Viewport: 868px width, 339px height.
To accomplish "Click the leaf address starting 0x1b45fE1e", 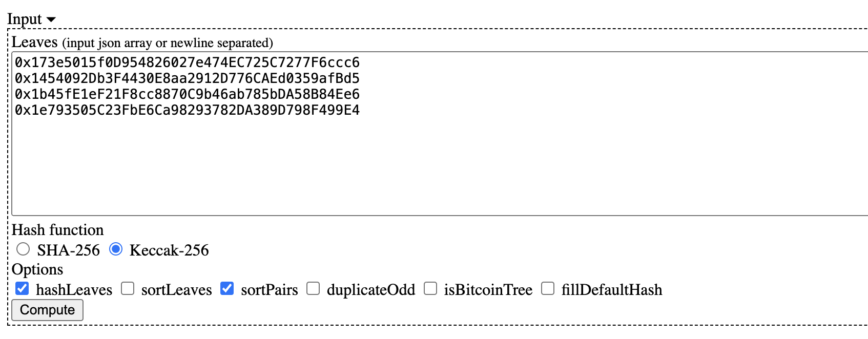I will [x=187, y=94].
